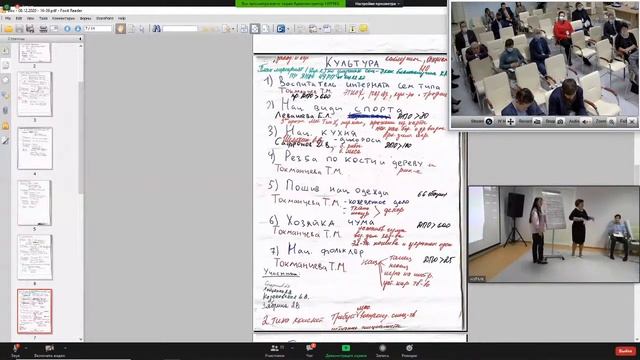Toggle the Zoom microphone mute button
The height and width of the screenshot is (360, 640).
click(16, 351)
